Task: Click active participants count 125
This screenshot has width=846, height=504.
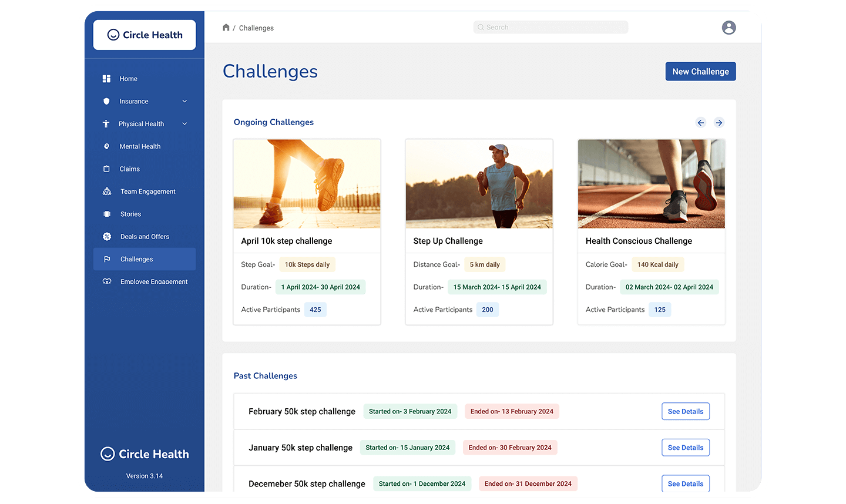Action: coord(660,310)
